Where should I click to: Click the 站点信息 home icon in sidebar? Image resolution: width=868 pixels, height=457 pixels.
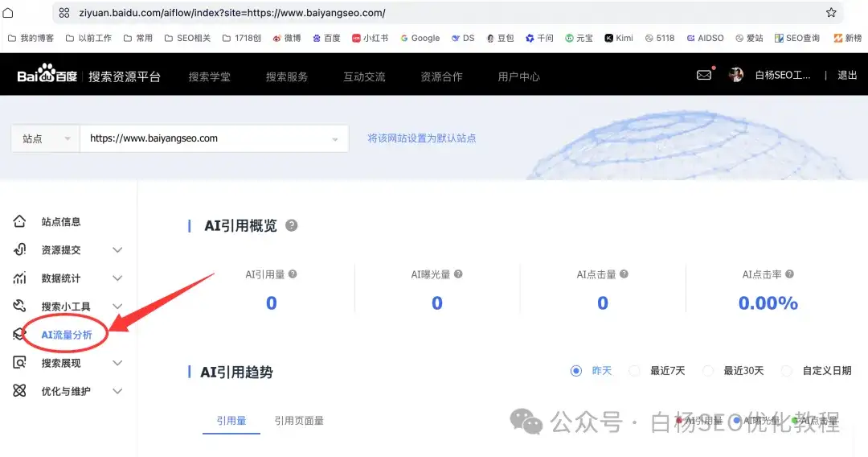tap(19, 221)
